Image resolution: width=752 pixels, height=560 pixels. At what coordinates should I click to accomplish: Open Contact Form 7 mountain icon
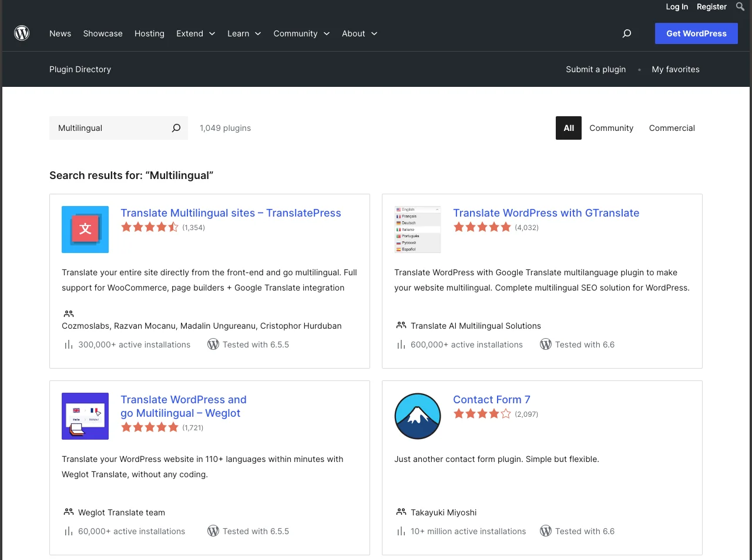tap(418, 416)
